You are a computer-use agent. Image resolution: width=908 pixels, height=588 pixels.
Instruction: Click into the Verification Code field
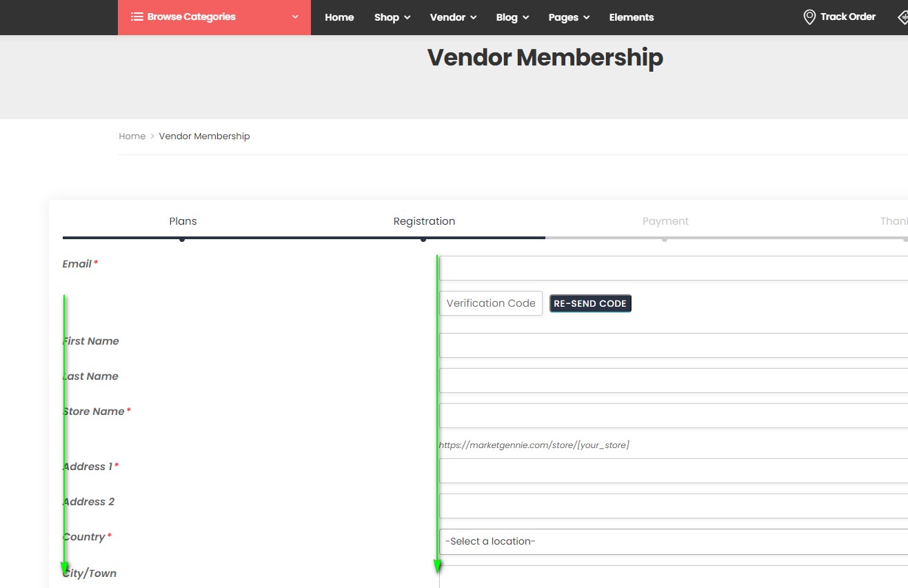click(491, 303)
